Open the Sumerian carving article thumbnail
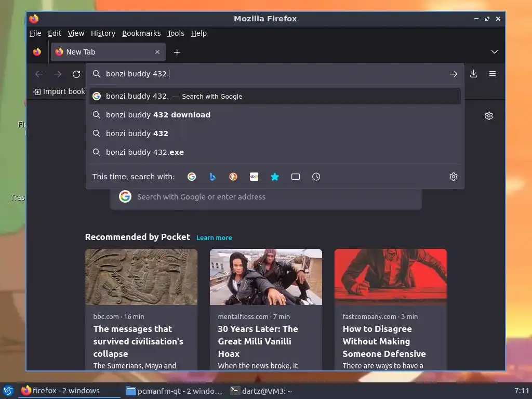Screen dimensions: 532x399 [x=141, y=277]
